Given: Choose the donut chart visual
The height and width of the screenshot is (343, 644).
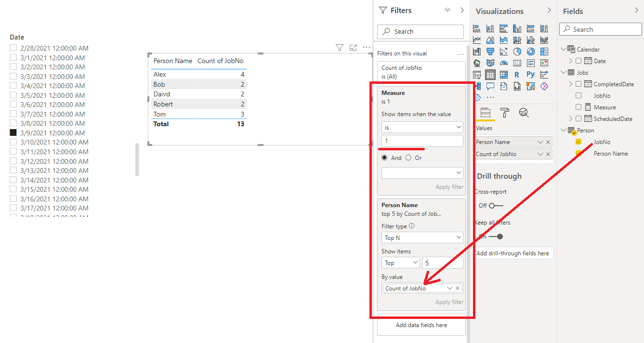Looking at the screenshot, I should pyautogui.click(x=530, y=52).
